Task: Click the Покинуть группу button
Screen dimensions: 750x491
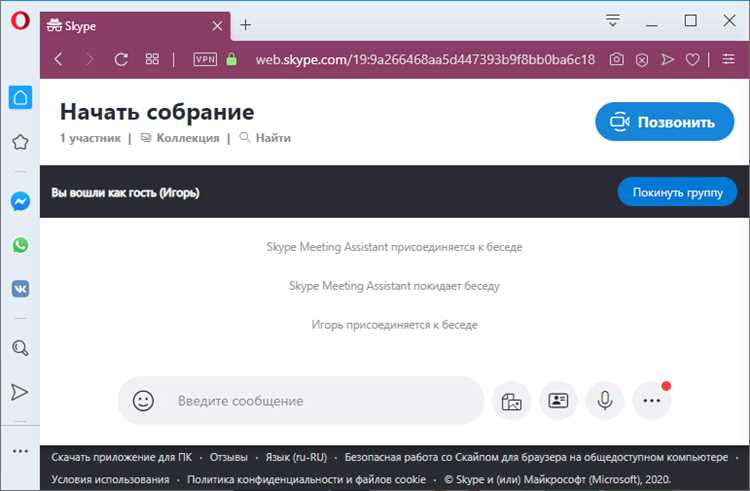Action: point(677,192)
